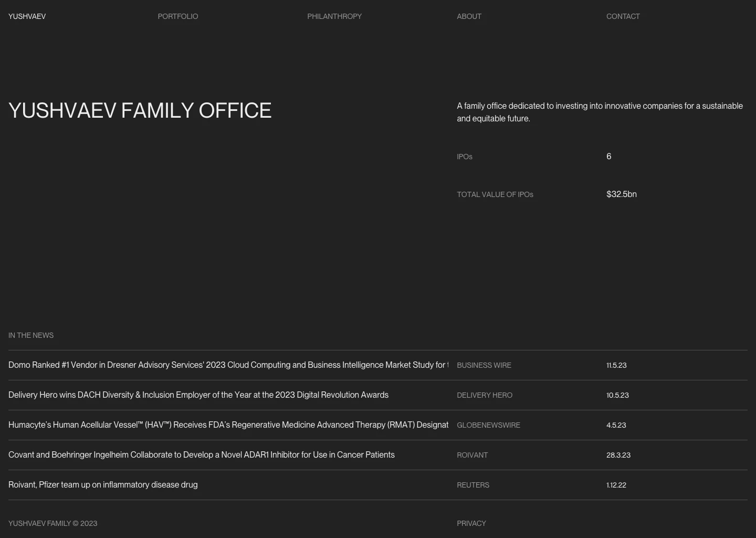Image resolution: width=756 pixels, height=538 pixels.
Task: Click the YUSHVAEV FAMILY © 2023 footer text
Action: (x=52, y=523)
